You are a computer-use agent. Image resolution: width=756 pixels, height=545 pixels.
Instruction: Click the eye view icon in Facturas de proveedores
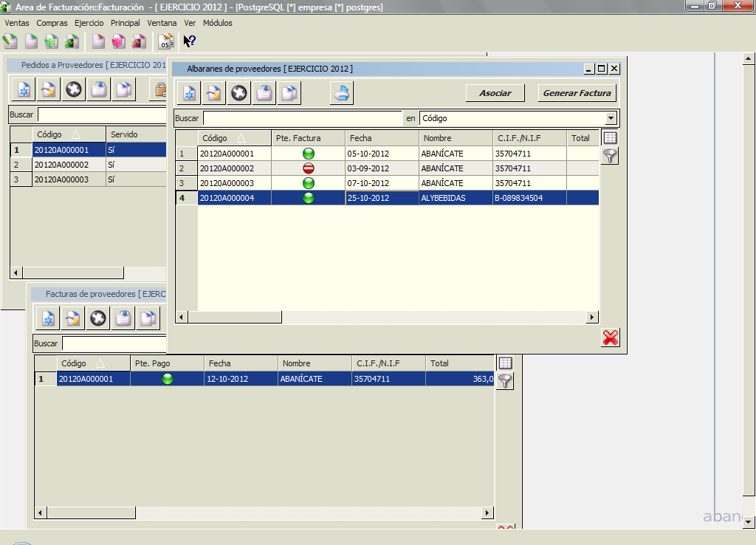coord(123,318)
